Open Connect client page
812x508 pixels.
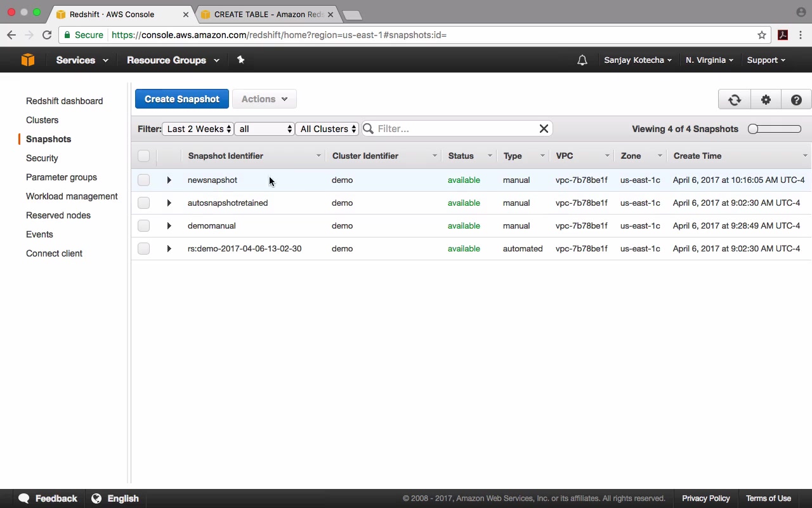tap(54, 253)
